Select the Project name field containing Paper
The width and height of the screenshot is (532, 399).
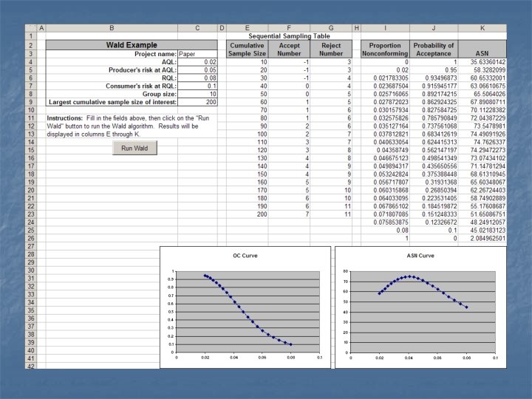tap(197, 54)
